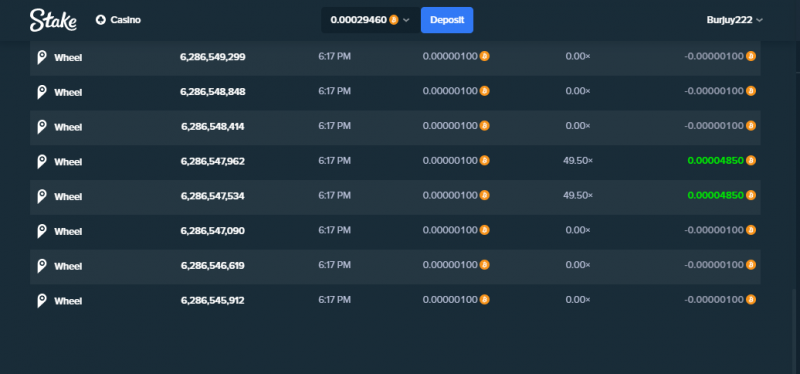
Task: Click loss -0.00000100 in row 6,286,547,090
Action: click(x=714, y=230)
